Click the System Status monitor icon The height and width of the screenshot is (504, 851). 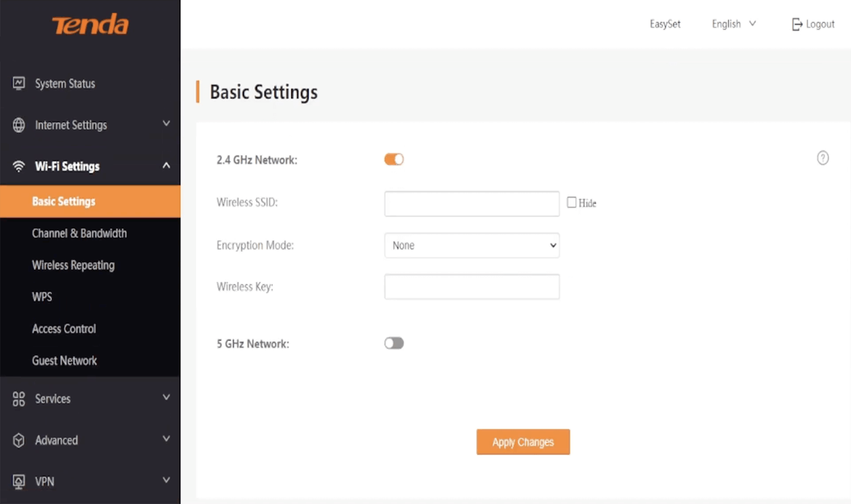(x=19, y=83)
